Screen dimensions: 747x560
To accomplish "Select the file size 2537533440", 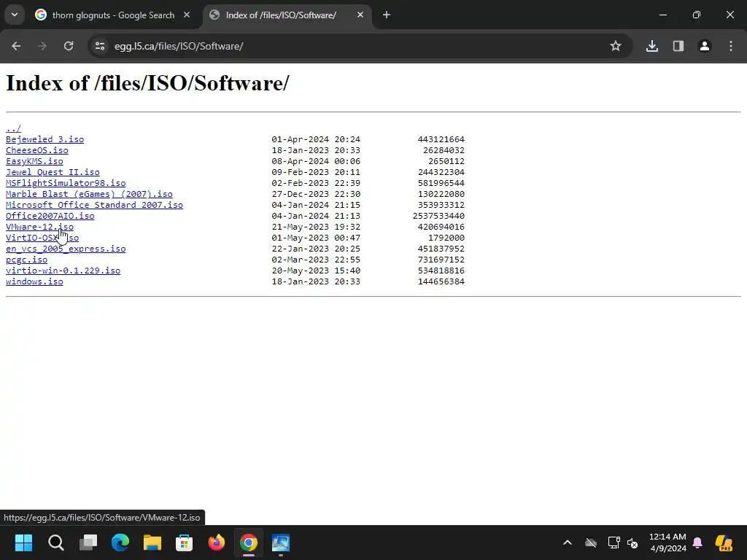I will (438, 216).
